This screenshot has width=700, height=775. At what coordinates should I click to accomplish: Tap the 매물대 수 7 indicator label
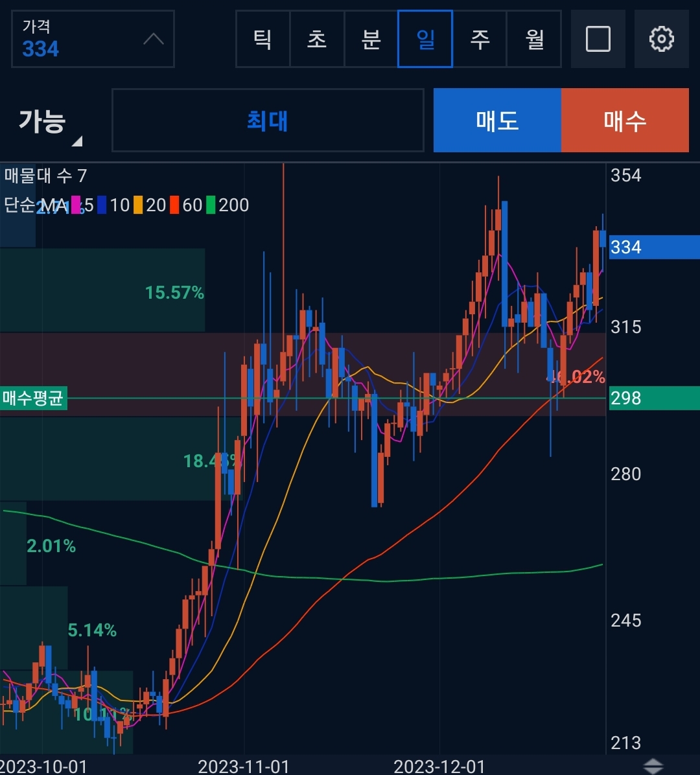pos(45,176)
